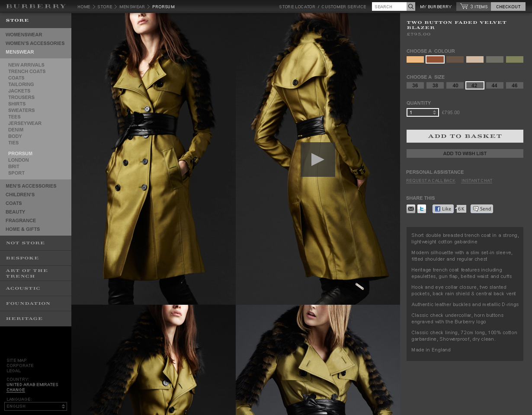The image size is (532, 415).
Task: Open the Language dropdown
Action: click(35, 406)
